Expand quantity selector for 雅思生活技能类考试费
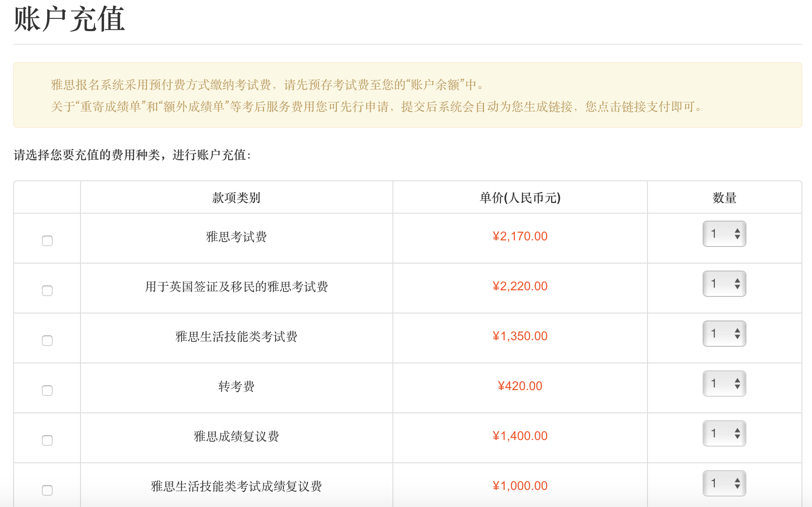This screenshot has width=812, height=507. coord(724,334)
